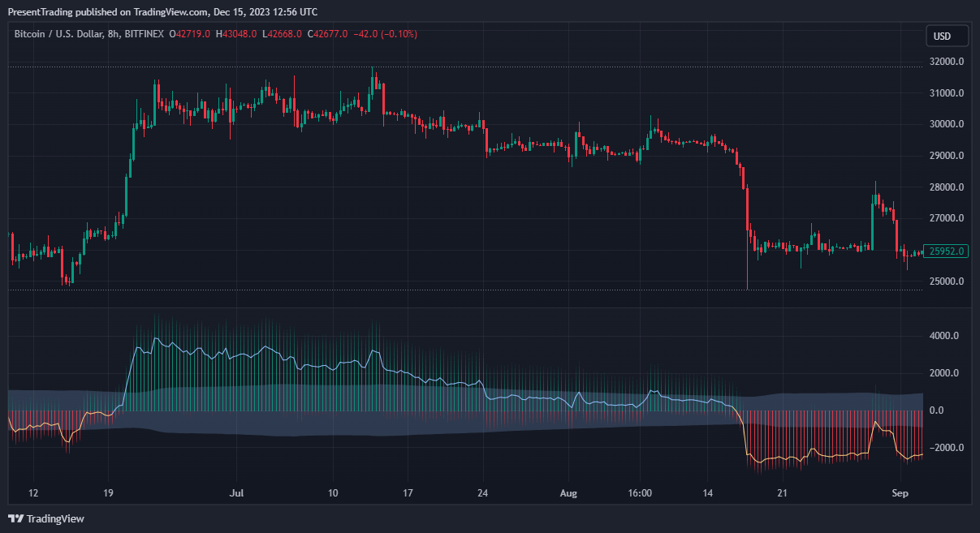Click the open value O42719.0
Image resolution: width=980 pixels, height=533 pixels.
click(189, 34)
